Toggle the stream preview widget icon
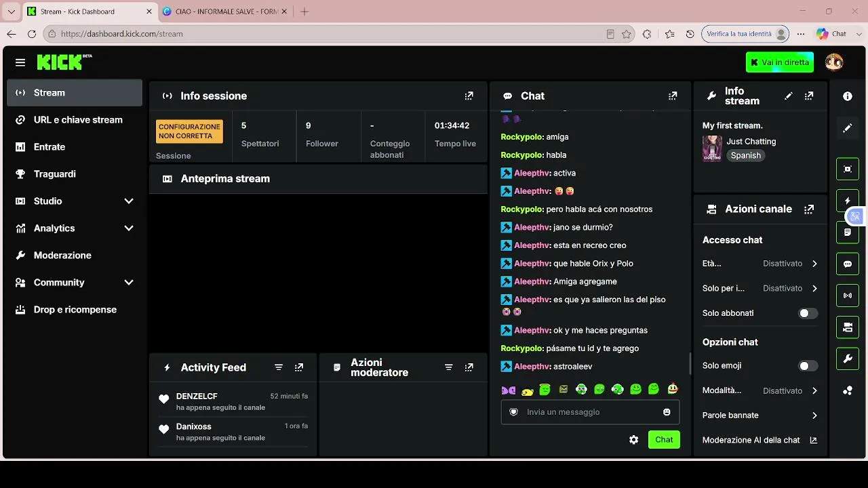 tap(848, 169)
